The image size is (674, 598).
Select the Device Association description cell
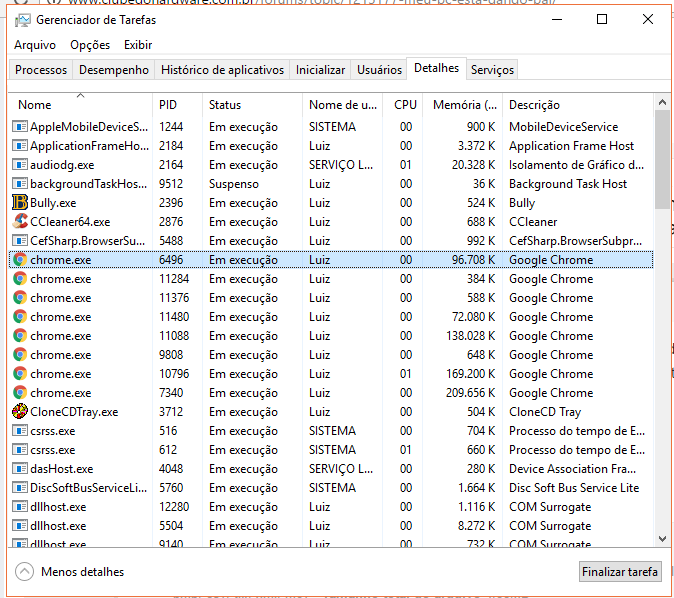click(x=573, y=469)
